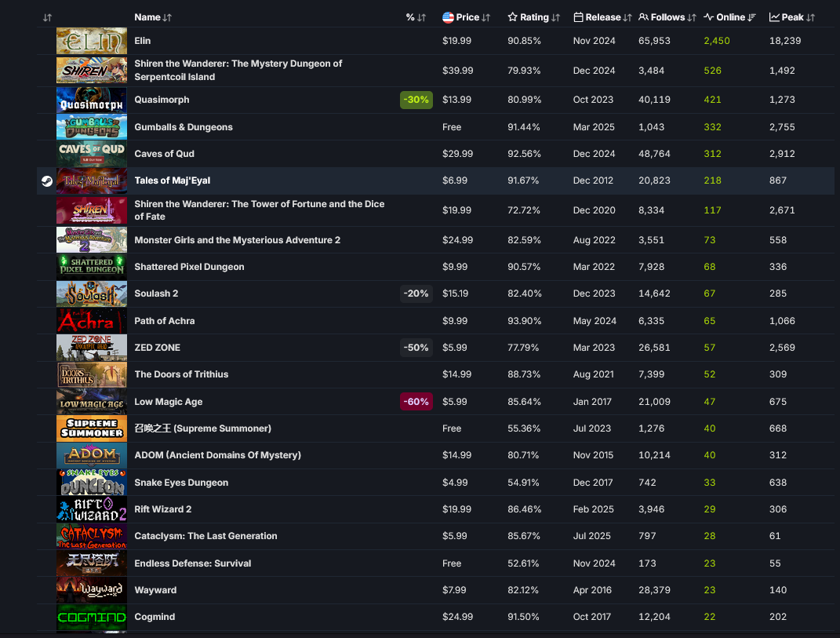This screenshot has width=840, height=638.
Task: Open Cogmind title link
Action: 155,617
